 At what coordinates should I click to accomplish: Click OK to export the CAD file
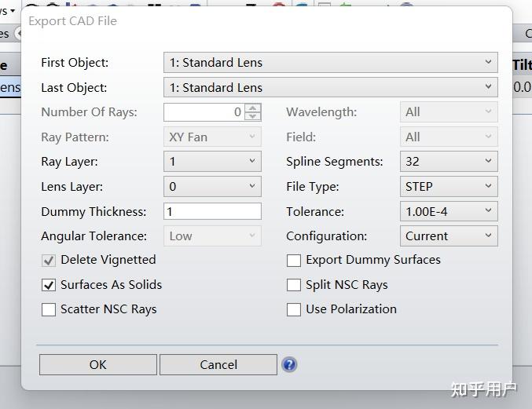tap(98, 364)
